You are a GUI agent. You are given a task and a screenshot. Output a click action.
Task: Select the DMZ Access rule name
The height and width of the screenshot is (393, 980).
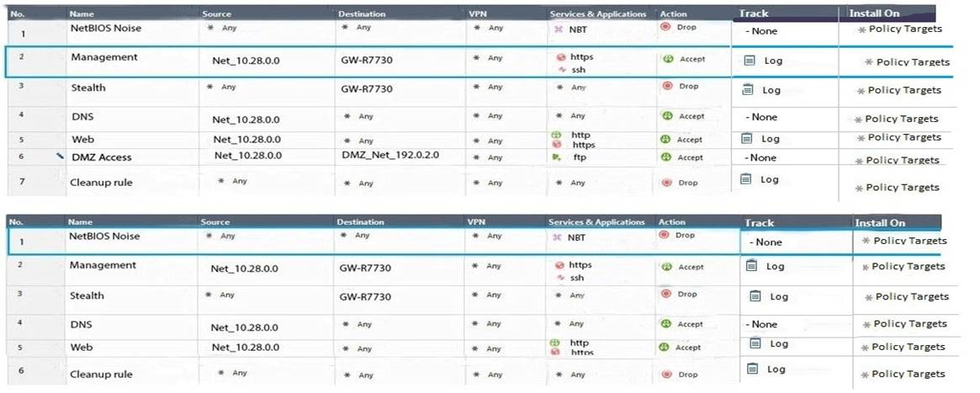(101, 157)
